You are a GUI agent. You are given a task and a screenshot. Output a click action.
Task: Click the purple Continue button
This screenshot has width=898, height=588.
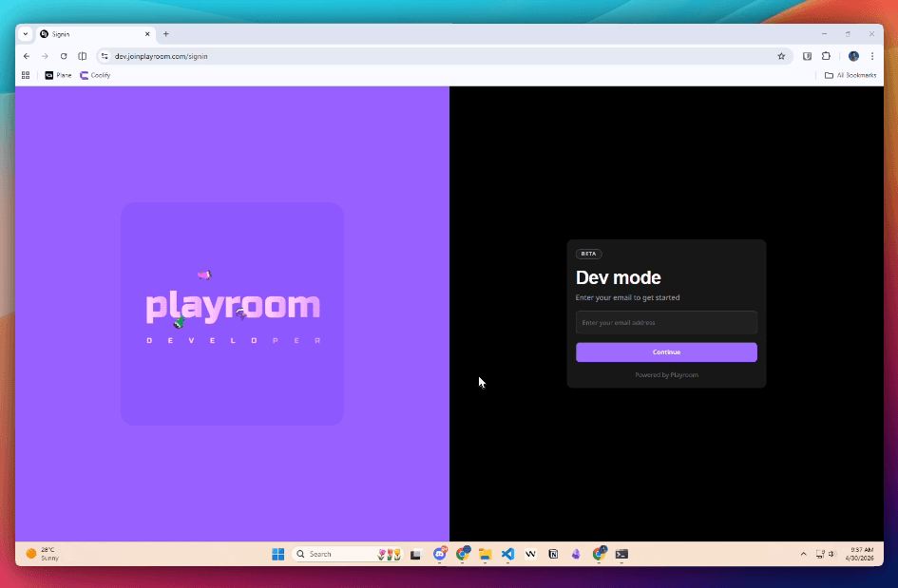[x=666, y=352]
